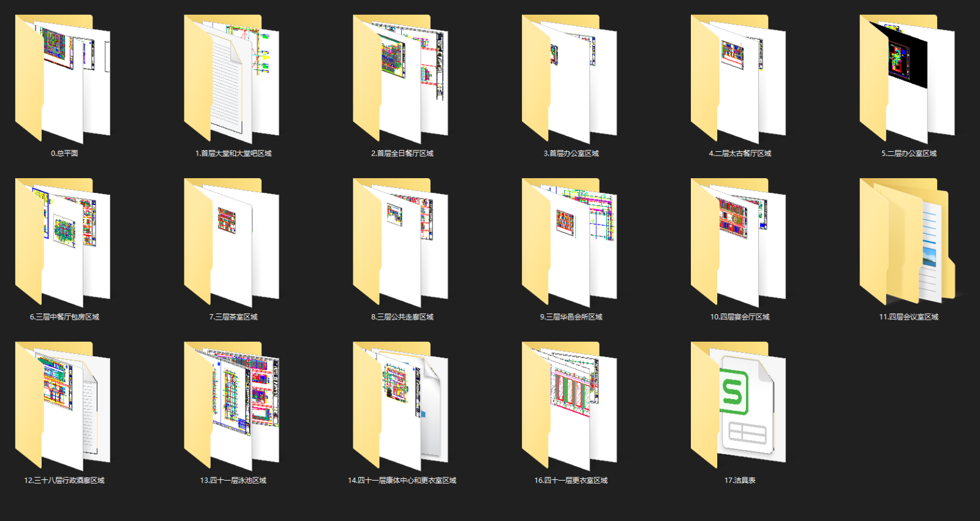Viewport: 980px width, 521px height.
Task: Click the file name "10.四层宴会厅区域"
Action: point(740,317)
